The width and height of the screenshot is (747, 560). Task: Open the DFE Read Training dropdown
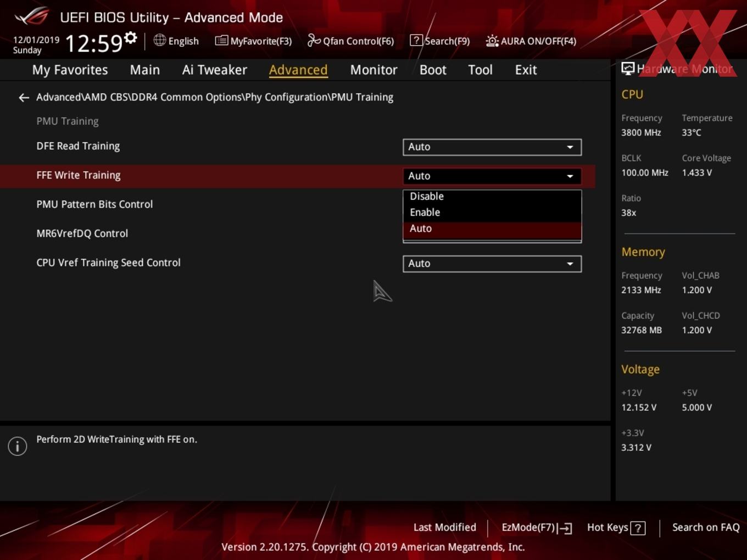pyautogui.click(x=492, y=147)
